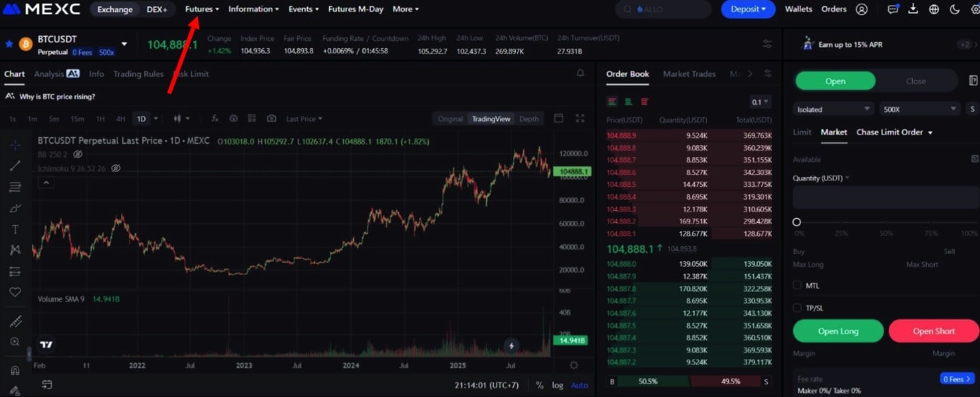
Task: Click the Open Short button
Action: point(934,331)
